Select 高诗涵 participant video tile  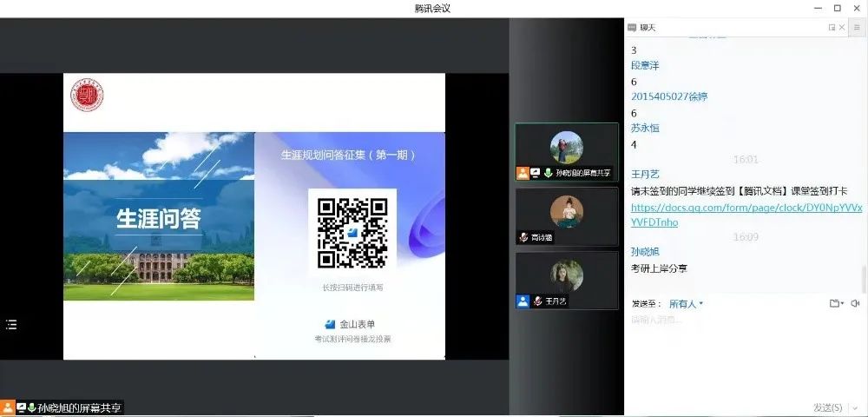point(567,216)
